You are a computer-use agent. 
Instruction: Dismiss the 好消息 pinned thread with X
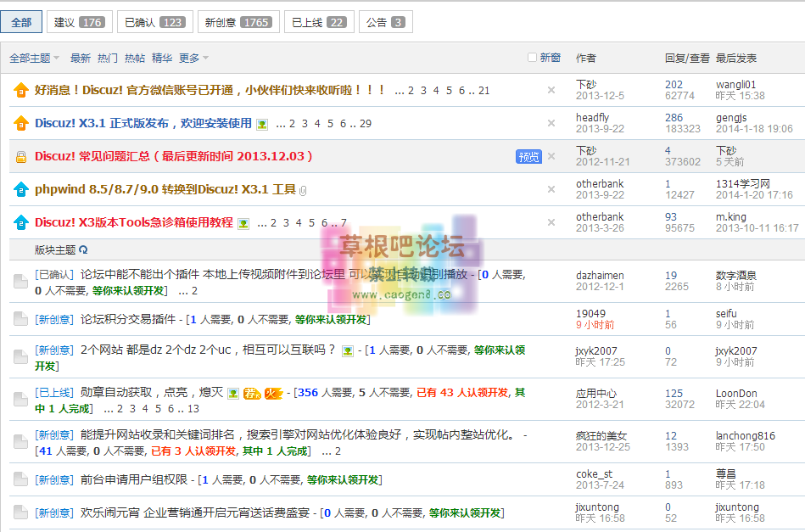[x=551, y=90]
